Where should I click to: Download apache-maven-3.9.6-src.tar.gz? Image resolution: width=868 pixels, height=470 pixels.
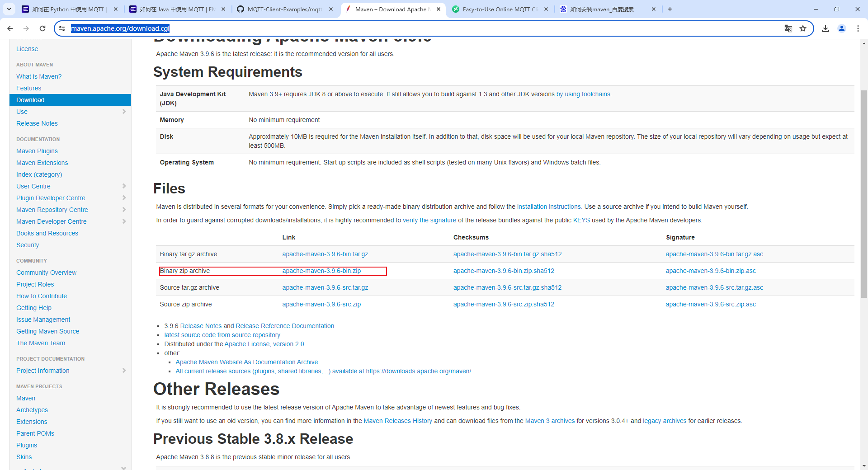[325, 287]
